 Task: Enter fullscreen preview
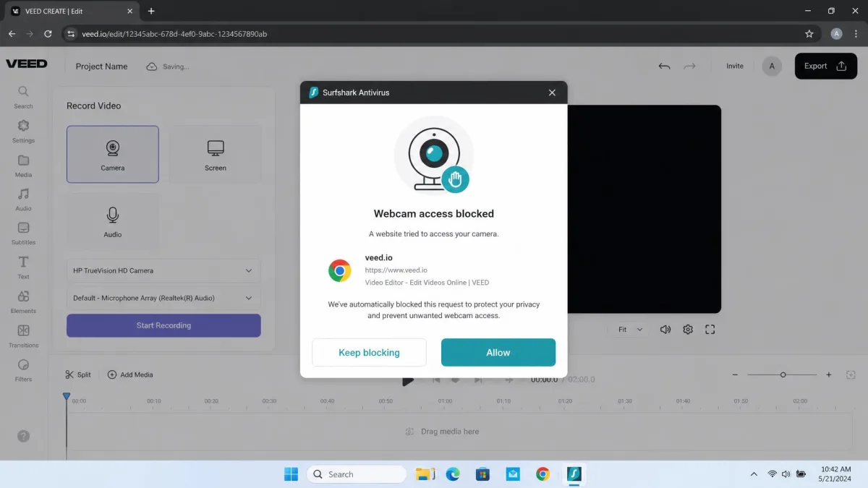click(710, 329)
